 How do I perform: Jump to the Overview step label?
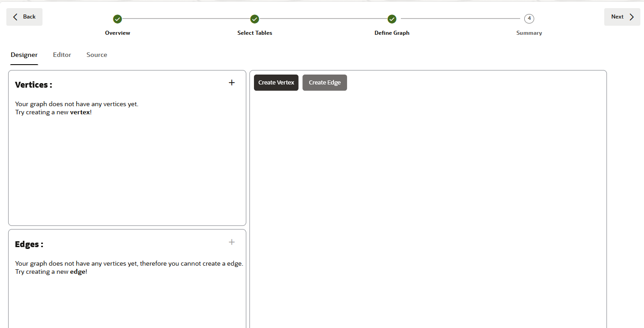pos(117,33)
